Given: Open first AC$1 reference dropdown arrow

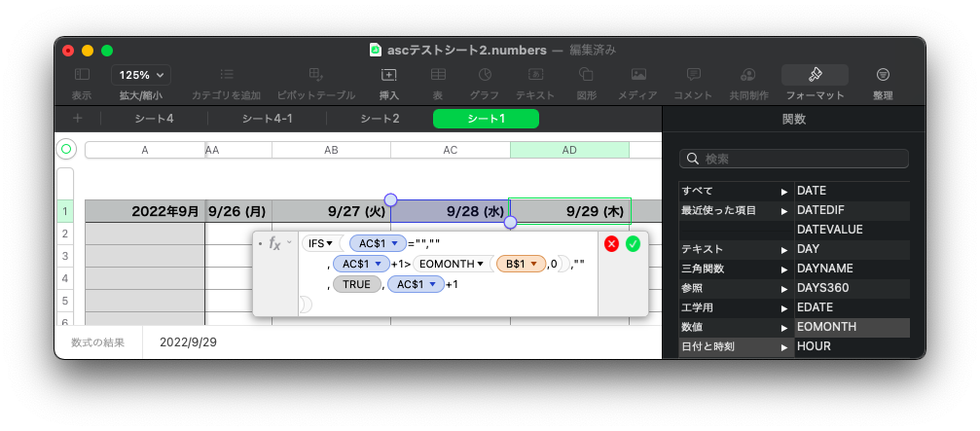Looking at the screenshot, I should pyautogui.click(x=394, y=243).
